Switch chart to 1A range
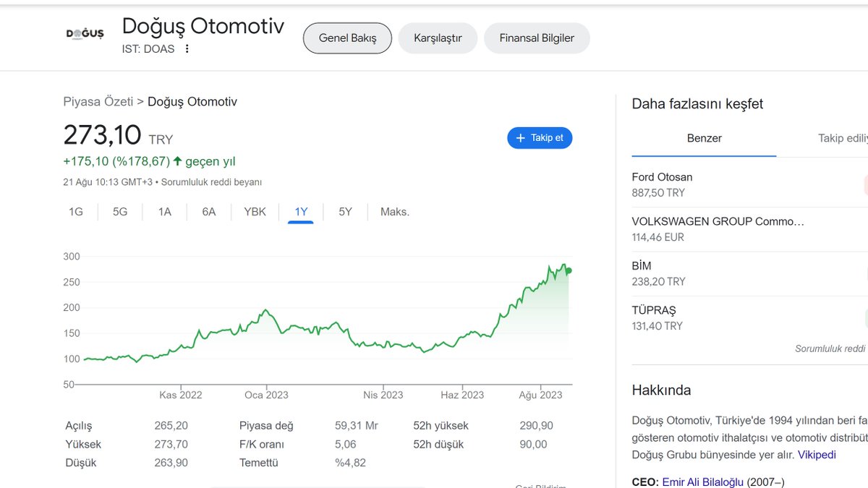This screenshot has height=488, width=868. (x=165, y=212)
